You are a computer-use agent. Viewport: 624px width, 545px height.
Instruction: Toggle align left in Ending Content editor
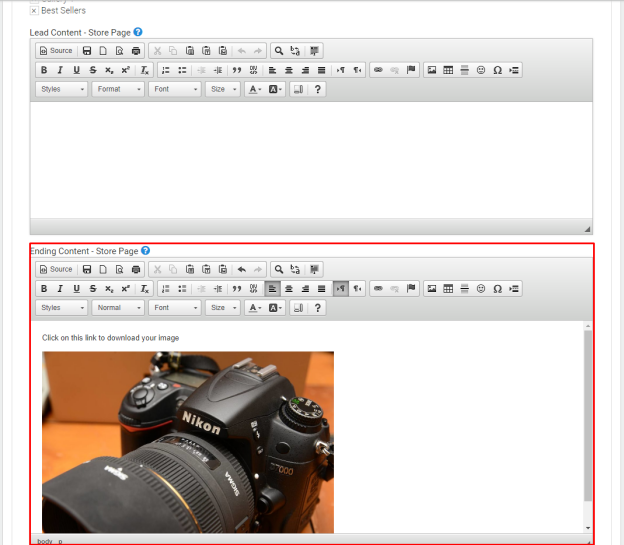tap(272, 289)
